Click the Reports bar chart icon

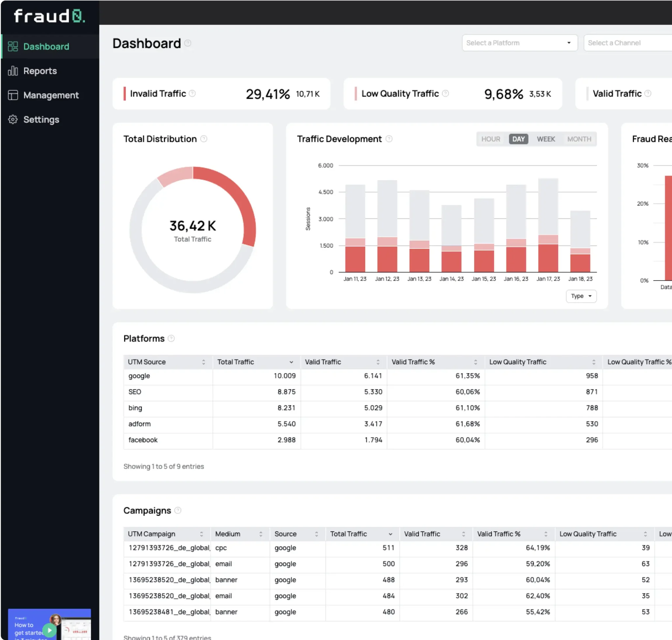point(12,71)
